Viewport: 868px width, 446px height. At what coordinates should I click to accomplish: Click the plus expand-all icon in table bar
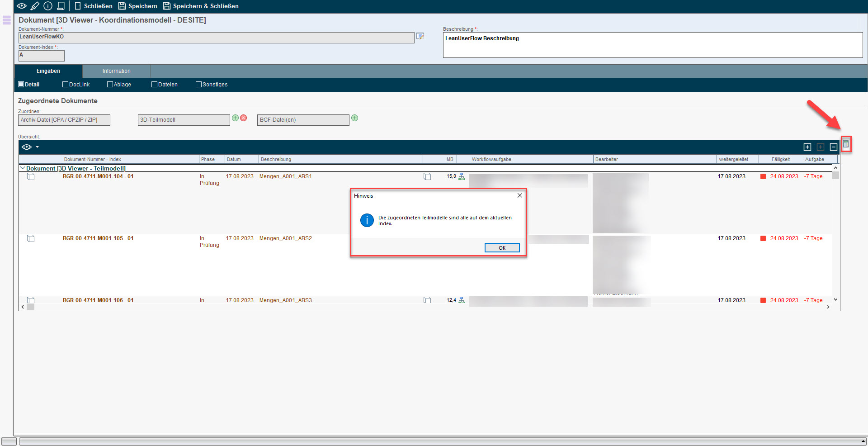(807, 147)
